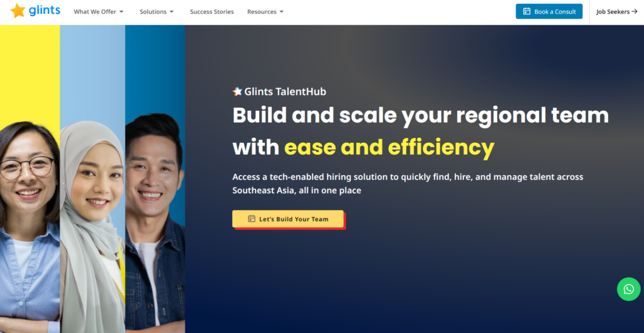This screenshot has height=333, width=644.
Task: Click the Glints TalentHub star icon
Action: point(237,91)
